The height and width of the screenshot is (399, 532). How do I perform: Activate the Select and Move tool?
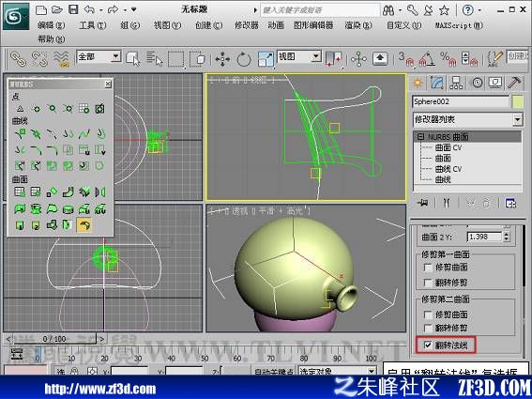(222, 59)
